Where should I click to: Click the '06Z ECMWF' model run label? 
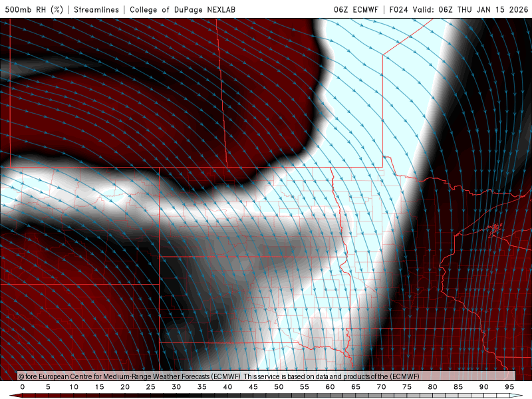pos(356,9)
